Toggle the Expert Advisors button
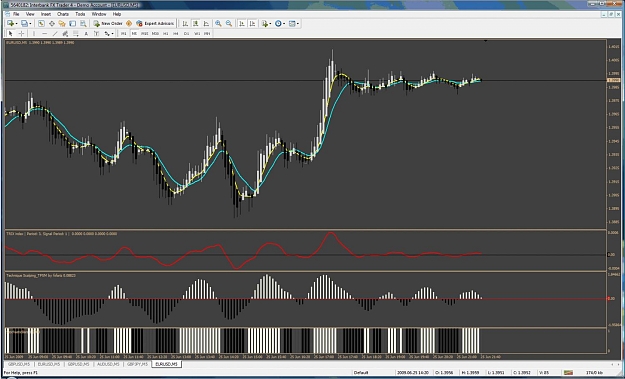Viewport: 625px width, 379px height. (x=155, y=24)
